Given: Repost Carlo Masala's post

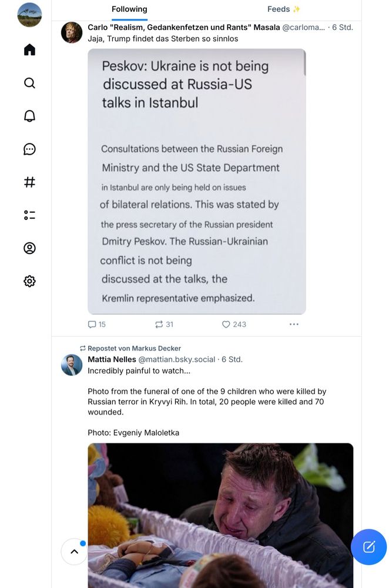Looking at the screenshot, I should (157, 324).
